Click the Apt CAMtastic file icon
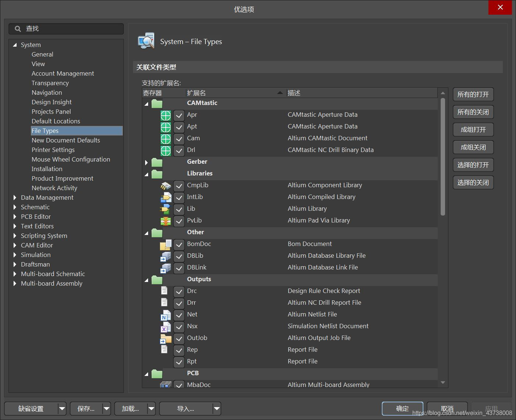 (166, 127)
